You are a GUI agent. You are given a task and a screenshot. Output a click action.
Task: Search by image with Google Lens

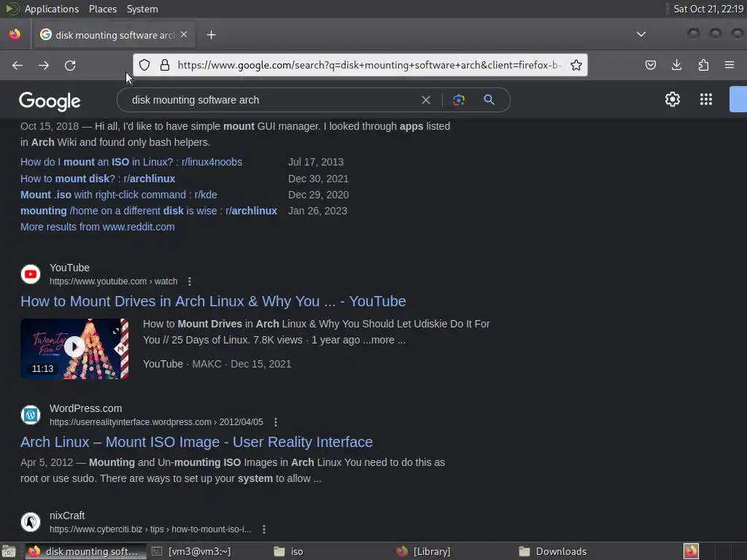coord(459,100)
